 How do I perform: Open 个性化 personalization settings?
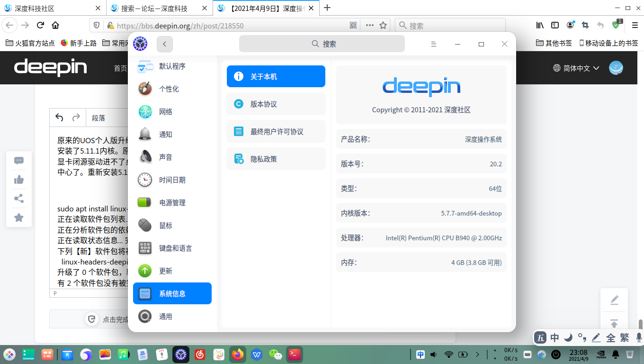[x=172, y=89]
